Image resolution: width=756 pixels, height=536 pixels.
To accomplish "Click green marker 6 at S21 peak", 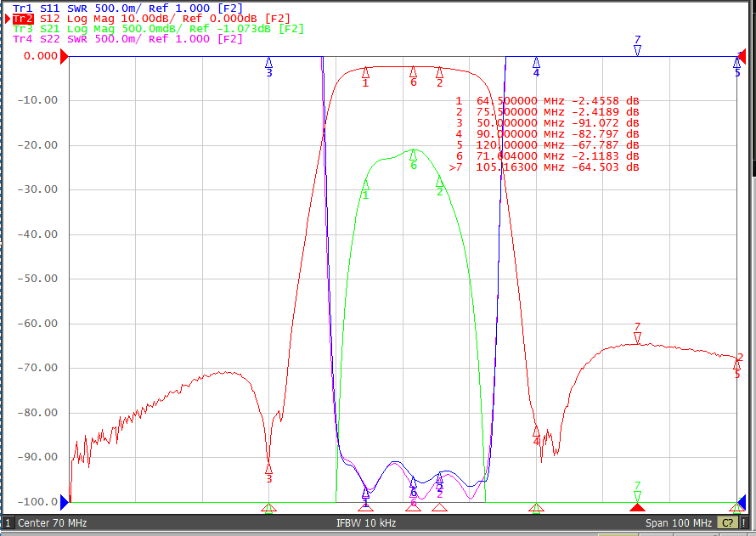I will click(x=413, y=159).
